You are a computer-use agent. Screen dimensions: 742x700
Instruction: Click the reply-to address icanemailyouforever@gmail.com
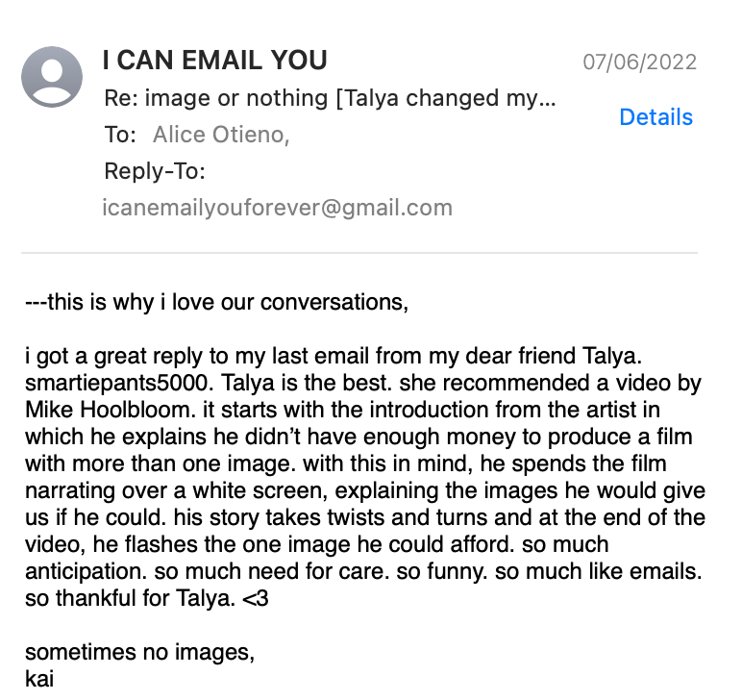click(x=277, y=208)
